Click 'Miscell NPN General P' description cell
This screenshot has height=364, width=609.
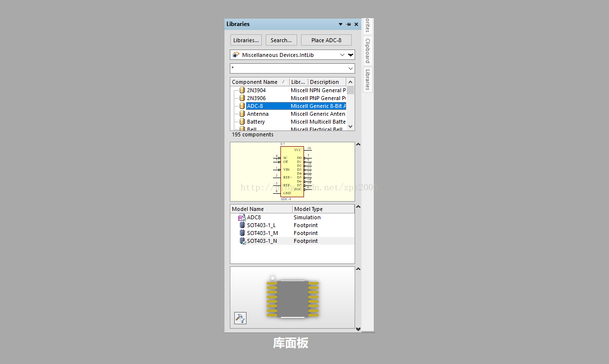point(318,90)
